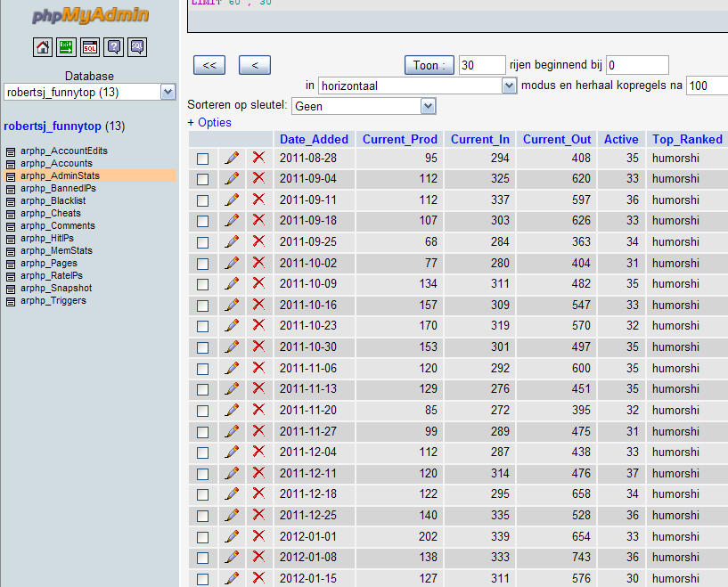This screenshot has width=728, height=587.
Task: Edit the 2011-10-09 row pencil icon
Action: (233, 283)
